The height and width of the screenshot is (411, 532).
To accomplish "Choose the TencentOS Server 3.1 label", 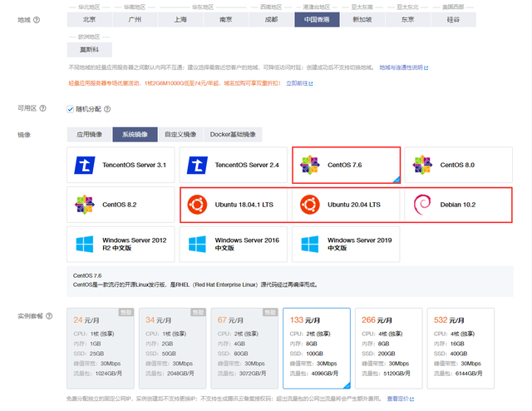I will coord(135,165).
